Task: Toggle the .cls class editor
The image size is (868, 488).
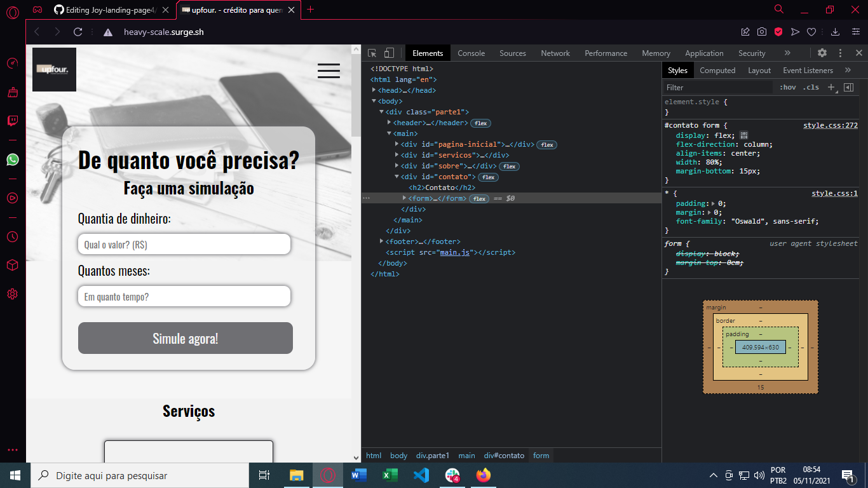Action: (811, 88)
